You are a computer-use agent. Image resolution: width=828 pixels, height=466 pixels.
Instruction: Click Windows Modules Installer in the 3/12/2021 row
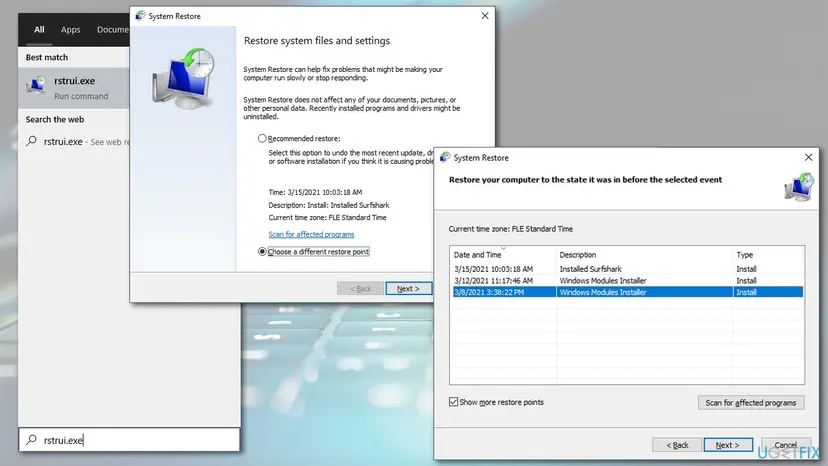coord(603,281)
